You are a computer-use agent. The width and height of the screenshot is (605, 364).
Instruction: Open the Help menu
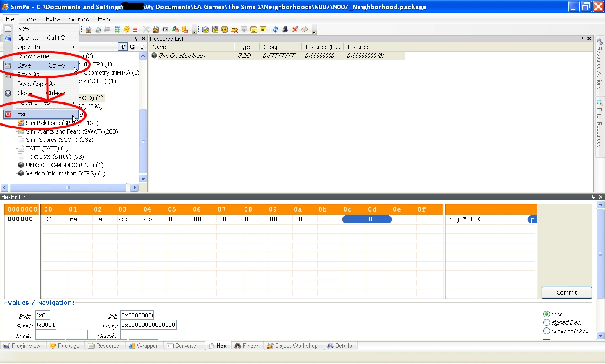pos(104,19)
